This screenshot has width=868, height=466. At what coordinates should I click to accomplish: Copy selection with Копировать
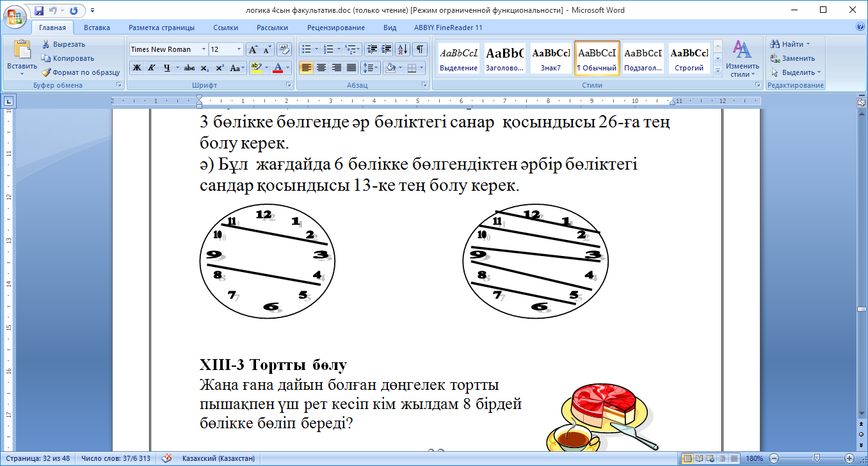point(67,58)
